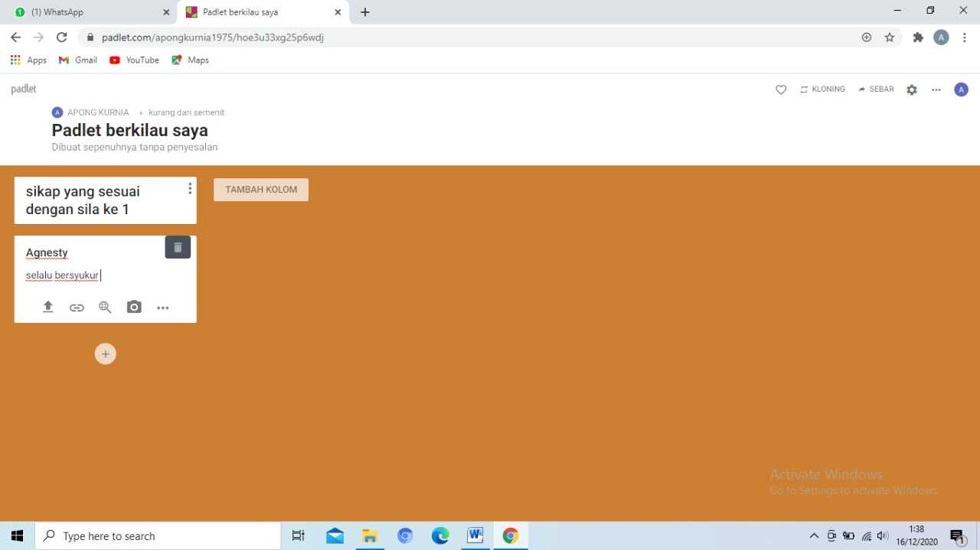Click the link attachment icon in post
Viewport: 980px width, 550px height.
(x=77, y=308)
